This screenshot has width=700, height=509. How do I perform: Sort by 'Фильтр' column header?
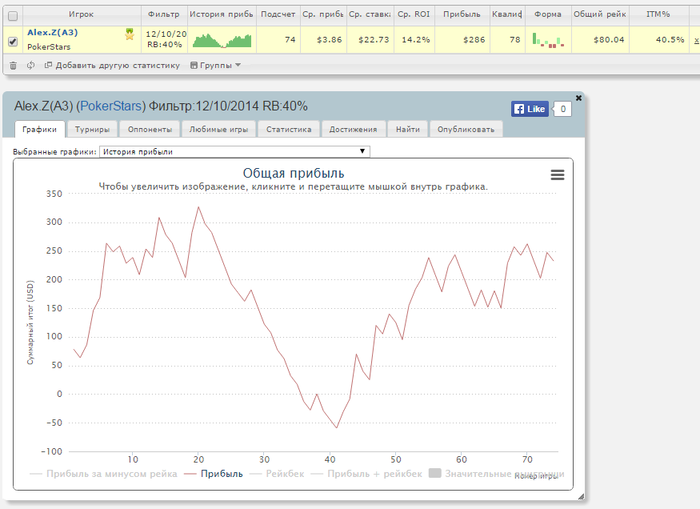(164, 14)
